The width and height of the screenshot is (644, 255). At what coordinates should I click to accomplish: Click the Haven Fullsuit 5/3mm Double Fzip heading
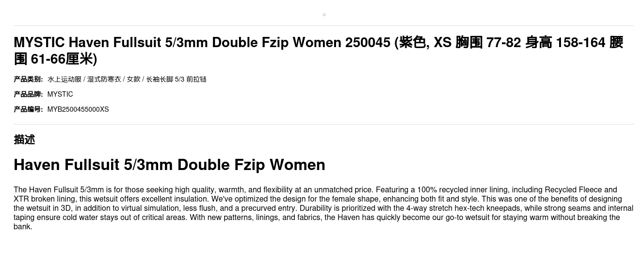coord(169,165)
